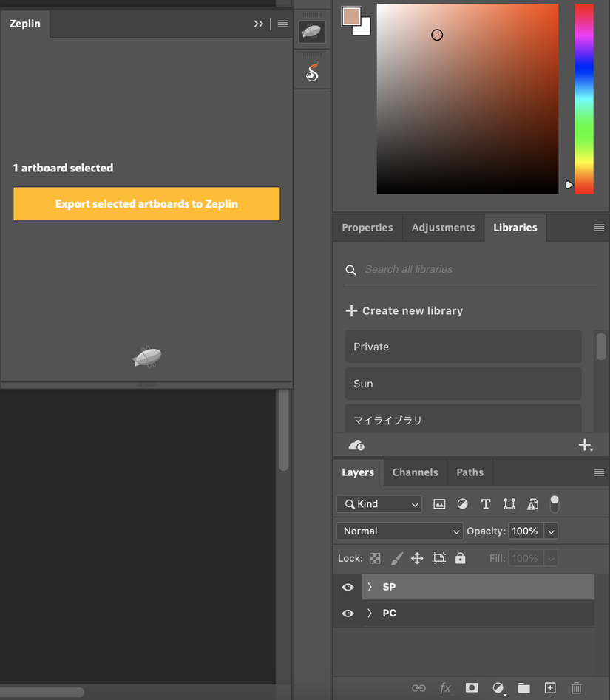Filter for adjustment layers icon
This screenshot has width=610, height=700.
point(463,504)
